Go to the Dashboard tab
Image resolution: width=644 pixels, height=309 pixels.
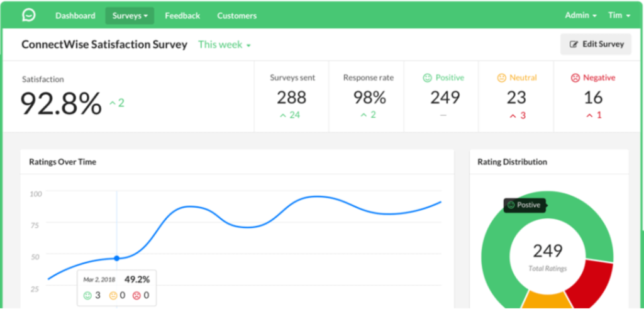click(x=75, y=16)
